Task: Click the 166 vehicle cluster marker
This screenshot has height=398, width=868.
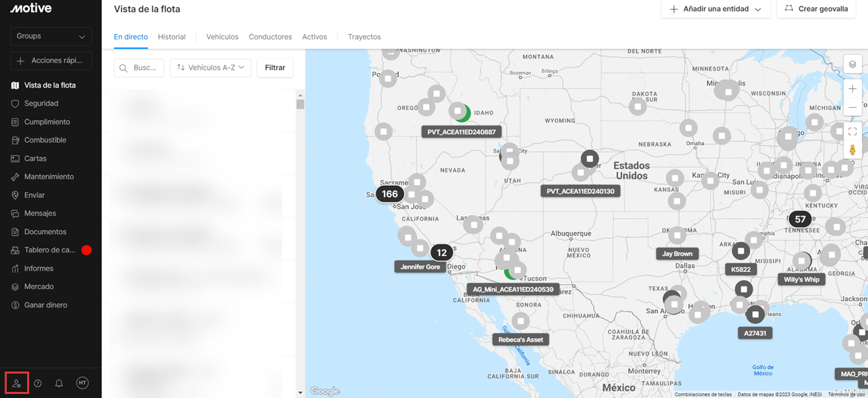Action: 390,194
